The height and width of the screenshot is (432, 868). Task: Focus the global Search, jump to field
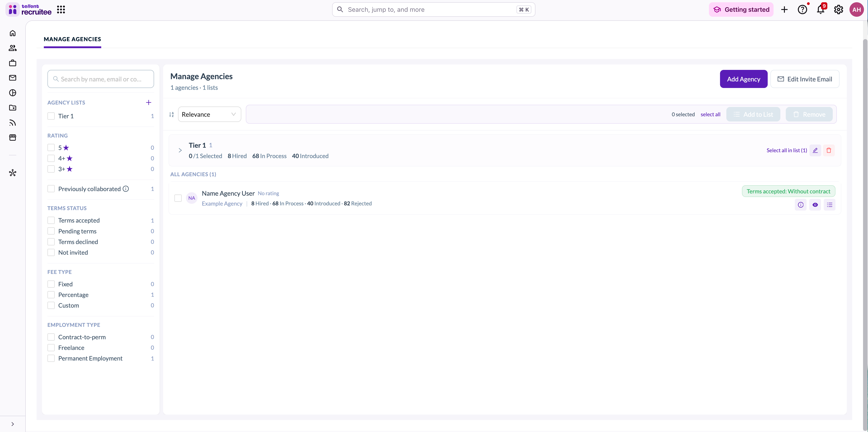[x=434, y=9]
